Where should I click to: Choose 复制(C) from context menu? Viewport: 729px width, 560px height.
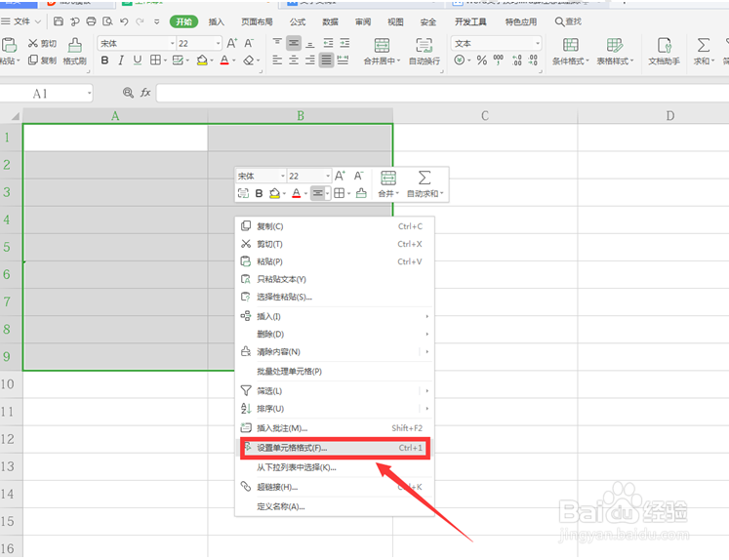pos(335,226)
